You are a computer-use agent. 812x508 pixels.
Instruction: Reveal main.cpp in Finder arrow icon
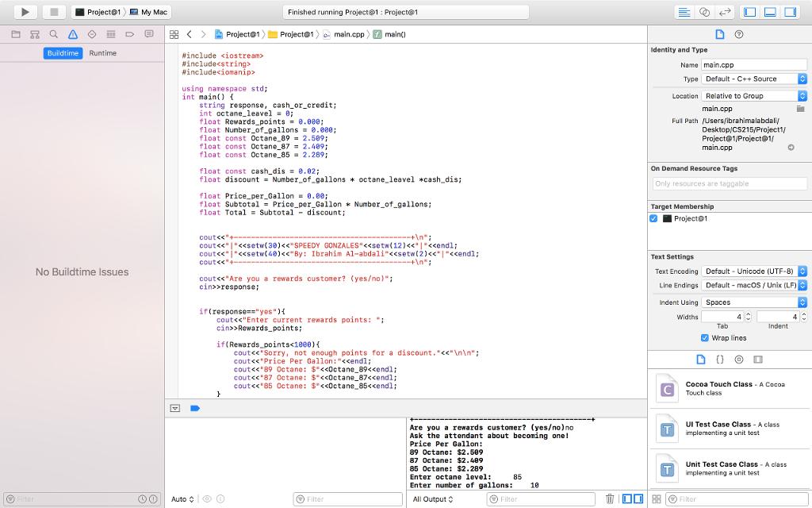point(791,148)
